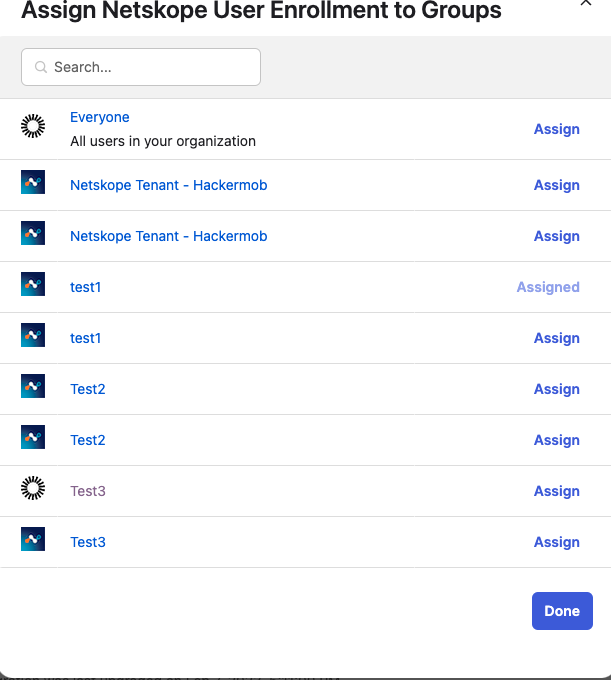Assign the first Test2 group

coord(556,389)
